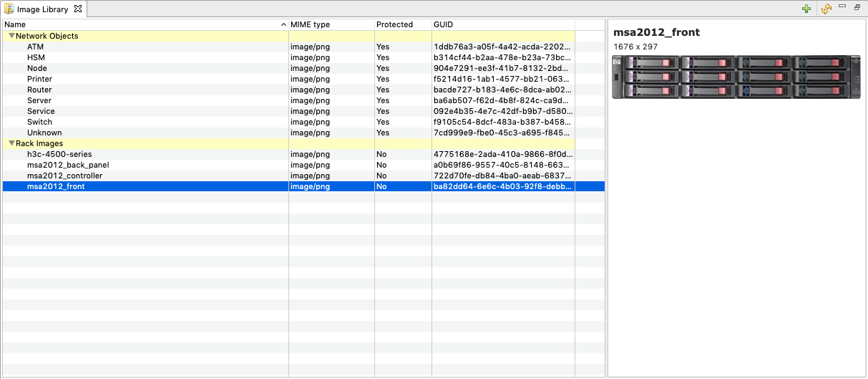868x379 pixels.
Task: Choose the Switch image in list
Action: click(x=39, y=122)
